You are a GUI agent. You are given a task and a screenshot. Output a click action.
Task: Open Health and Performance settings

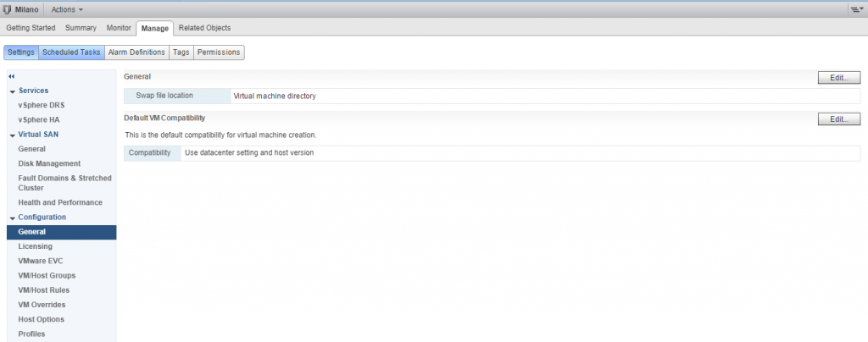click(61, 203)
